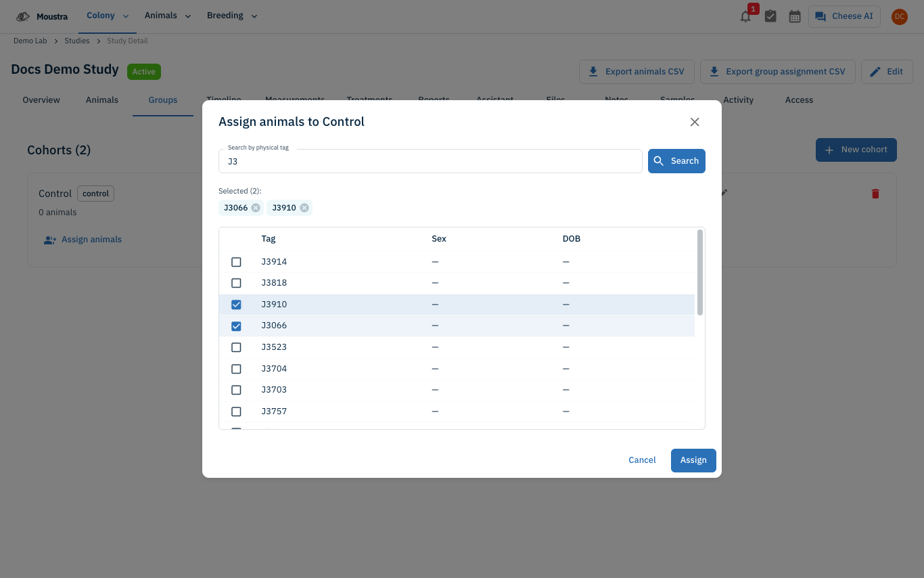Check the J3757 row checkbox
Image resolution: width=924 pixels, height=578 pixels.
click(x=236, y=412)
